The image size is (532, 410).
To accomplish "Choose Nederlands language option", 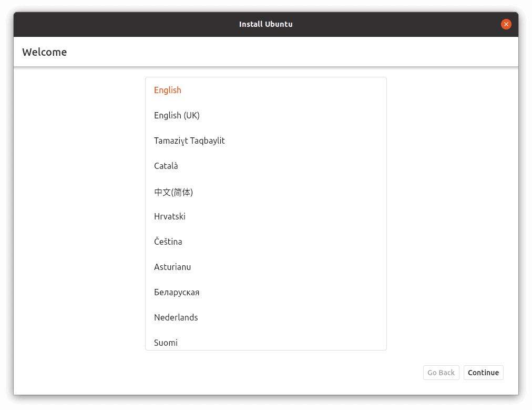I will [x=176, y=317].
